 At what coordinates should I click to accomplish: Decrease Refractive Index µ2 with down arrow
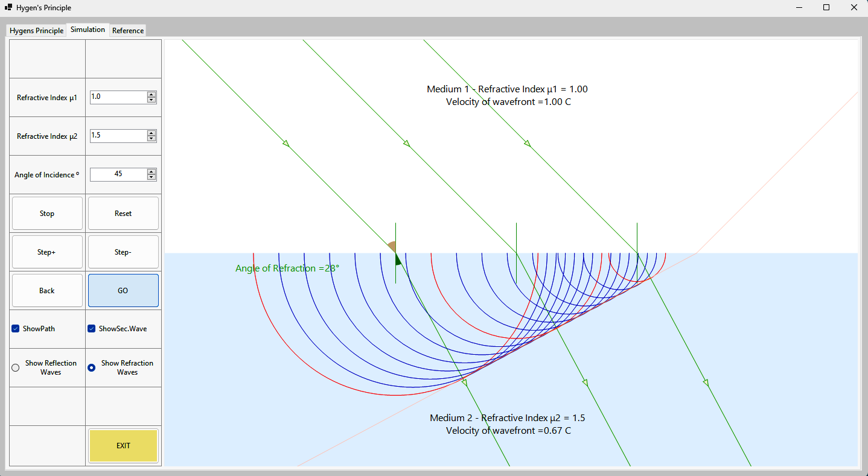[x=152, y=139]
